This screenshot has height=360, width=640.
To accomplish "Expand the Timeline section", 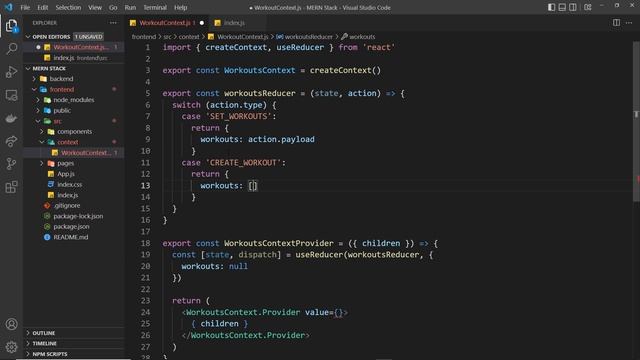I will pos(74,344).
